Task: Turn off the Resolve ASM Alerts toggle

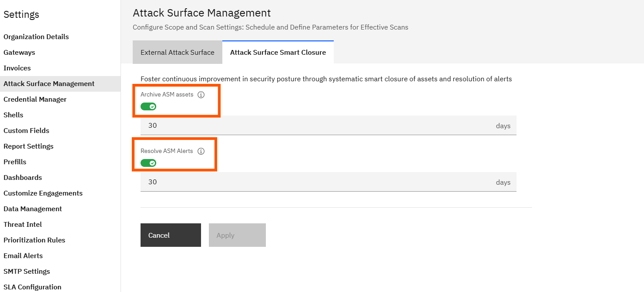Action: [x=148, y=163]
